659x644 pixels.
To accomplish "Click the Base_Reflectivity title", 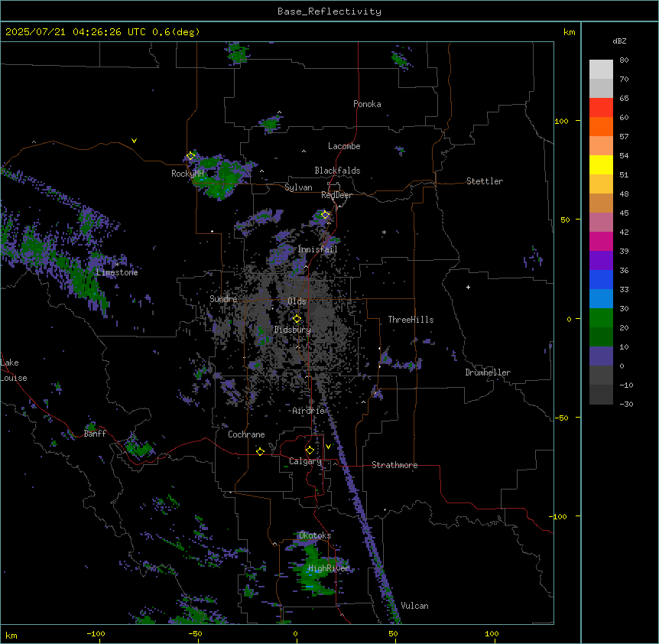I will tap(329, 11).
